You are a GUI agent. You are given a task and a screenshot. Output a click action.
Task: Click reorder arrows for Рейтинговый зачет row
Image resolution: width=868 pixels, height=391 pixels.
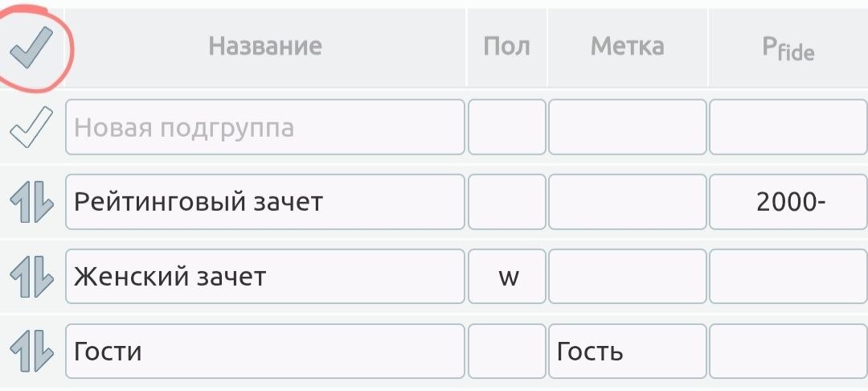(31, 201)
